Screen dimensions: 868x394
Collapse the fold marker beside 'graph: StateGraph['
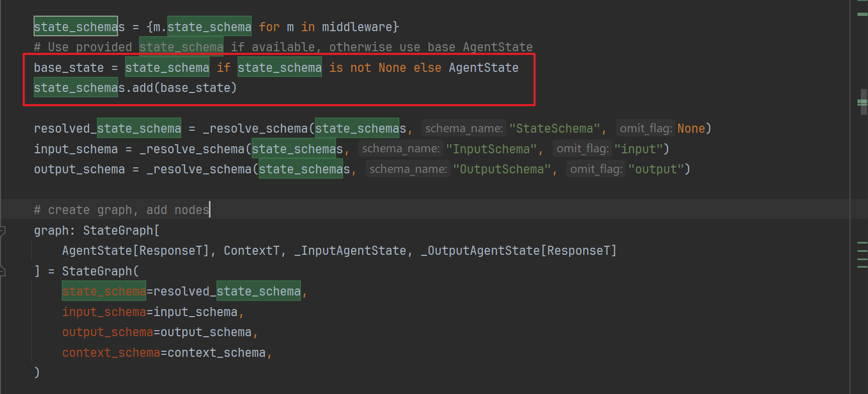(2, 231)
